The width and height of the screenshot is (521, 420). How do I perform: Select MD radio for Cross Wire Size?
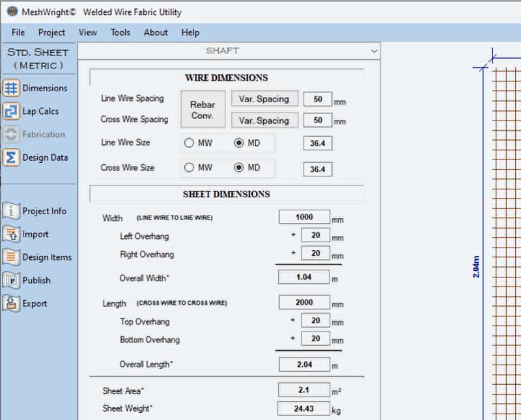point(239,168)
